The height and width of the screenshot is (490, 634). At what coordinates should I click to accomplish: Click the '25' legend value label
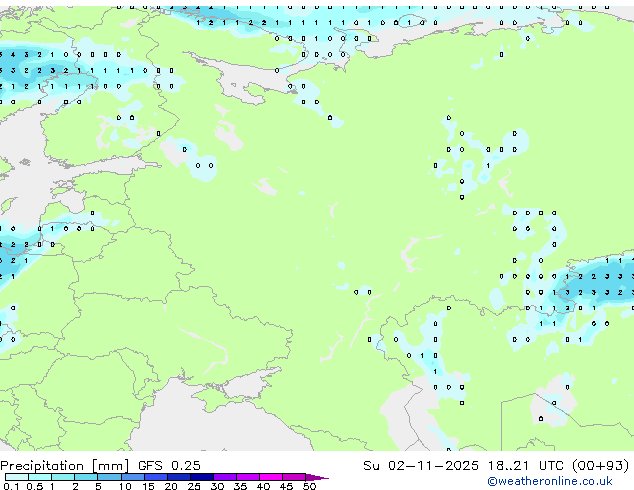(x=194, y=486)
